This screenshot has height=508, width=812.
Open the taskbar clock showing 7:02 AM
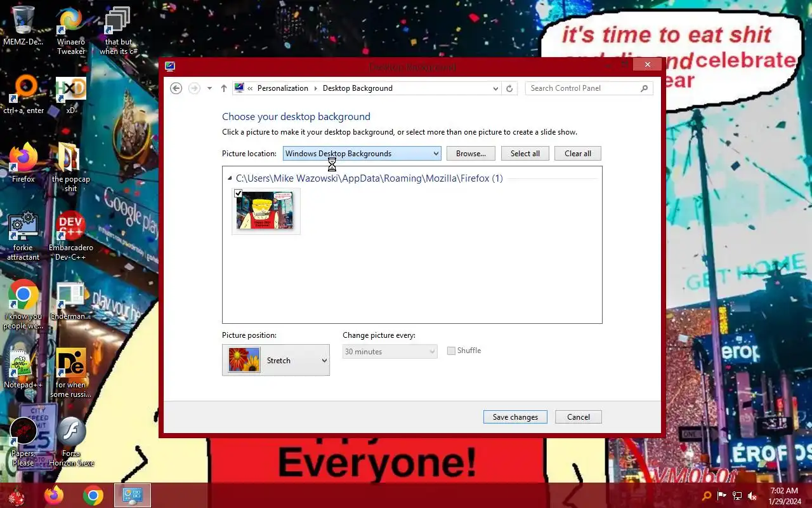click(784, 496)
